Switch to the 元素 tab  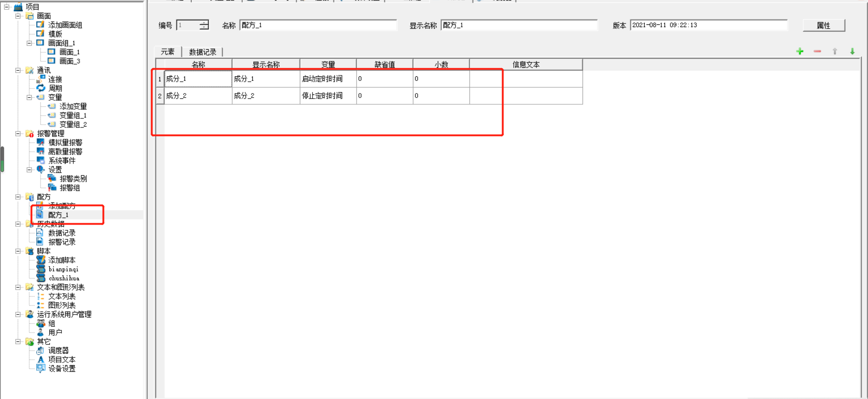[x=168, y=52]
